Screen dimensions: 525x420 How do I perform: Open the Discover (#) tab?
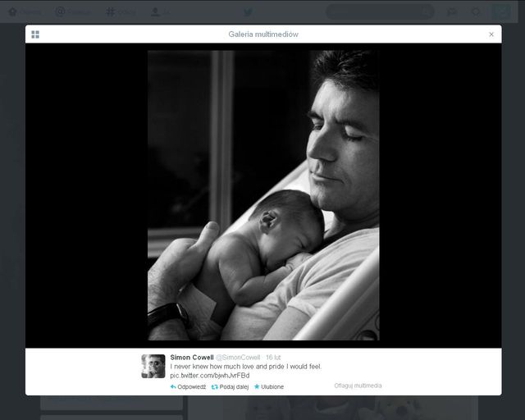(x=121, y=12)
